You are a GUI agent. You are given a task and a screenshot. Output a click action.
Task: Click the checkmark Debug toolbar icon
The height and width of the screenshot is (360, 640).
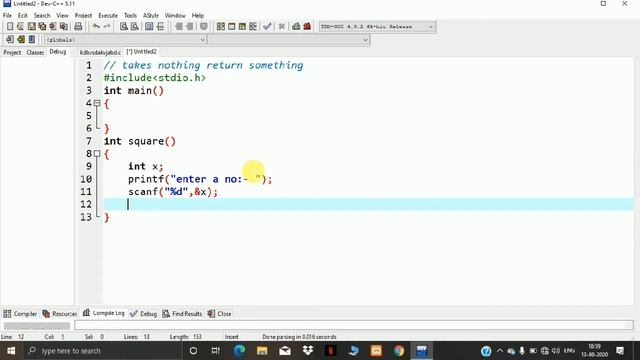click(267, 27)
